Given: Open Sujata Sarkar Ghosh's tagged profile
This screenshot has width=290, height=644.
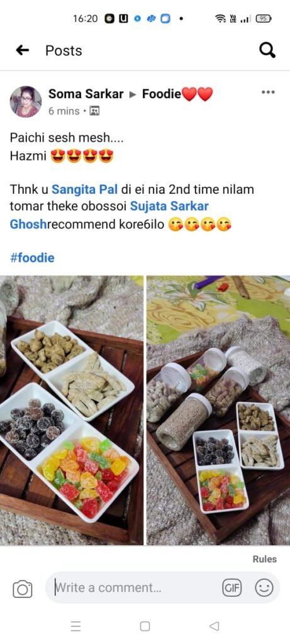Looking at the screenshot, I should coord(109,215).
